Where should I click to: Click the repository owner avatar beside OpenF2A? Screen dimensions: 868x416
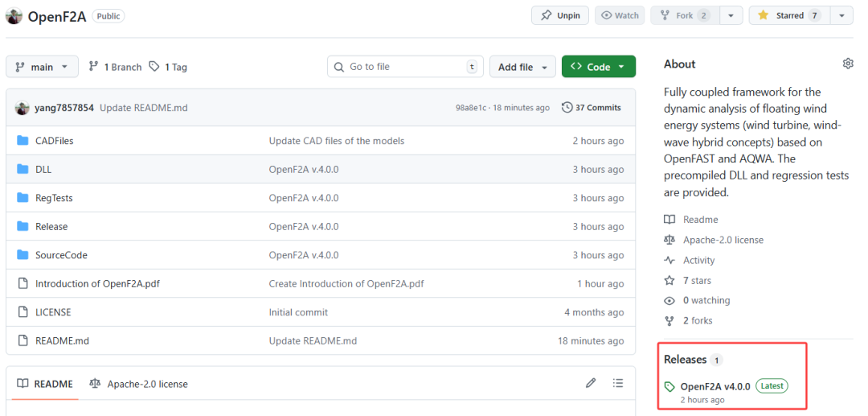[14, 16]
